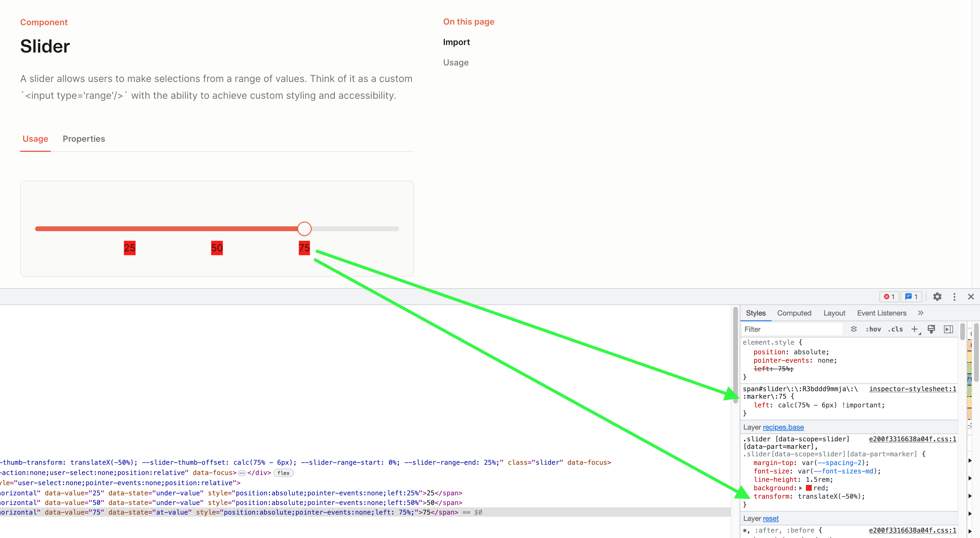
Task: Expand the collapsed div attributes ellipsis
Action: click(242, 473)
